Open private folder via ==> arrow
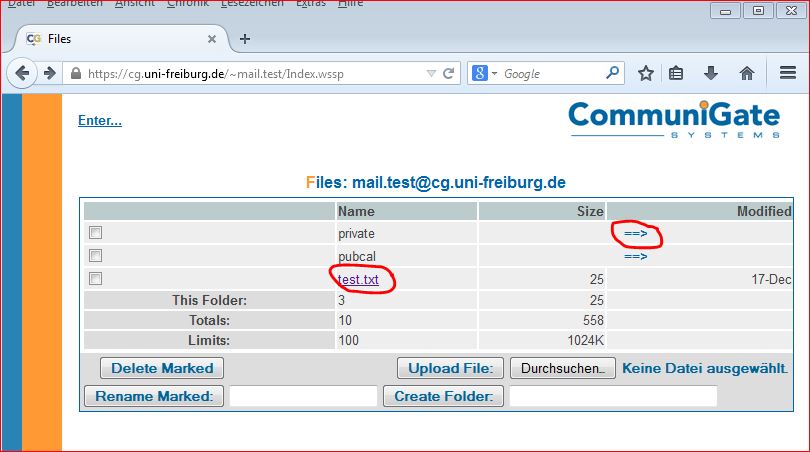The height and width of the screenshot is (452, 810). point(635,233)
